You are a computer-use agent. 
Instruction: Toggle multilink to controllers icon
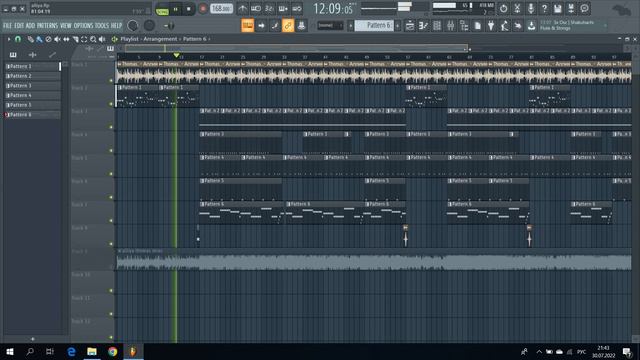(x=301, y=26)
